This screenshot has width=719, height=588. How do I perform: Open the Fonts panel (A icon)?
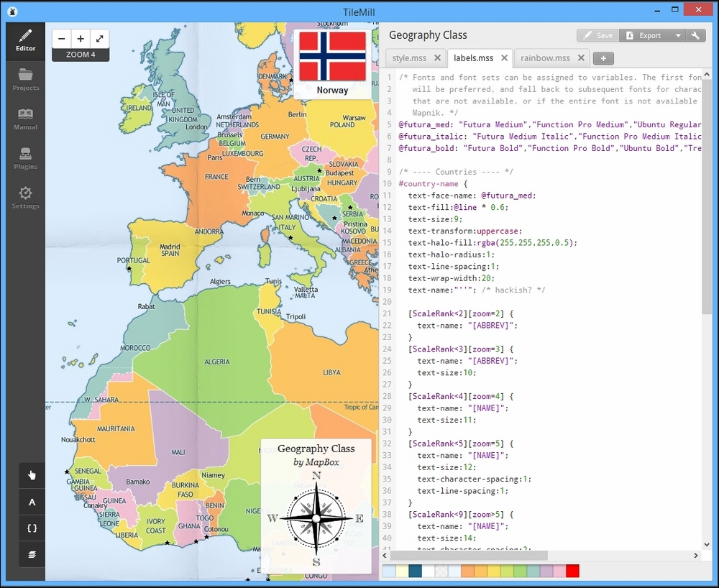pos(32,502)
